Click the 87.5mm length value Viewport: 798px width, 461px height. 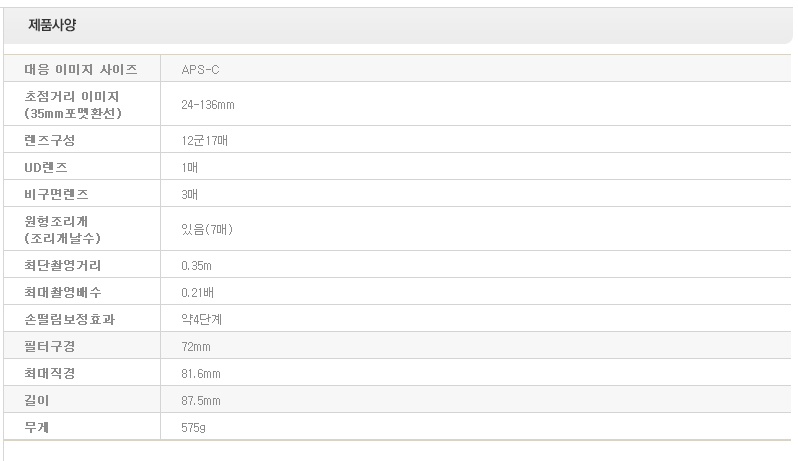click(201, 401)
